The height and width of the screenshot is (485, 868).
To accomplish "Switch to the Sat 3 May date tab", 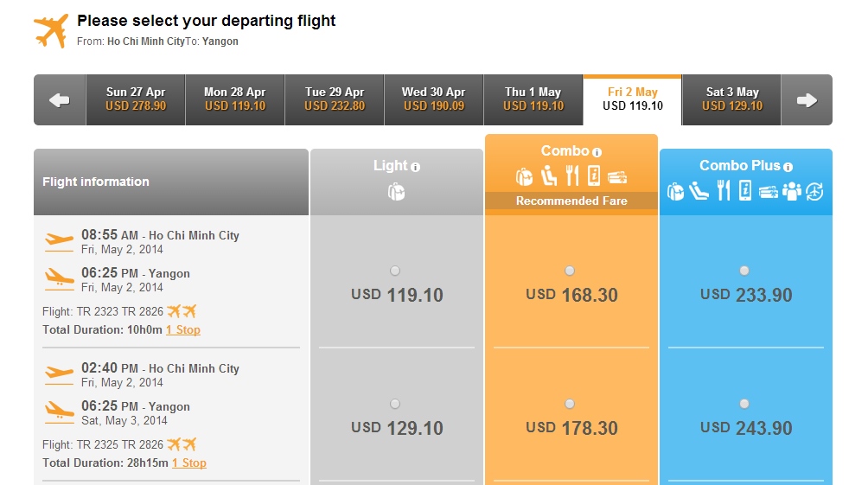I will coord(731,100).
